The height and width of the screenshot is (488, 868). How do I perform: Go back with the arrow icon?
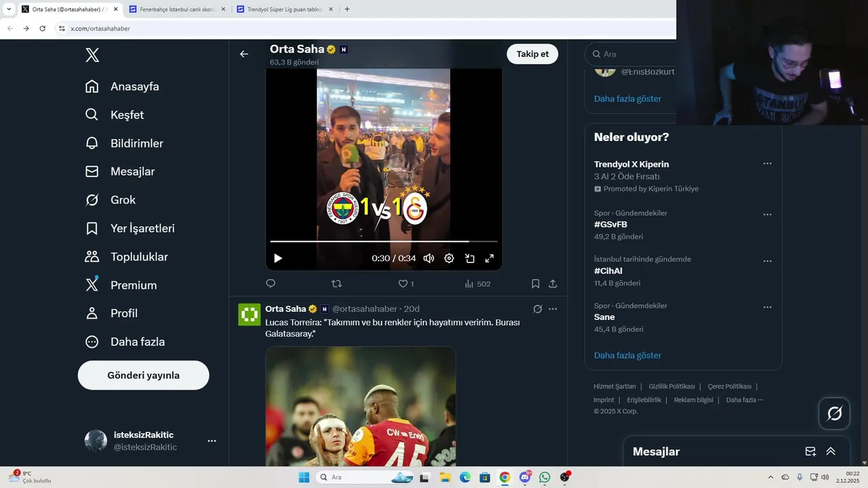[x=244, y=54]
